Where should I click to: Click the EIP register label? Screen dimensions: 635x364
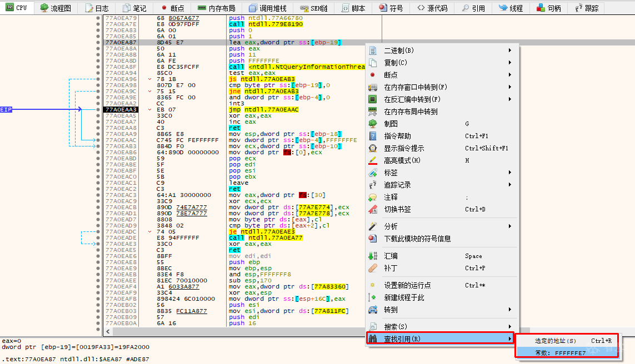click(6, 110)
